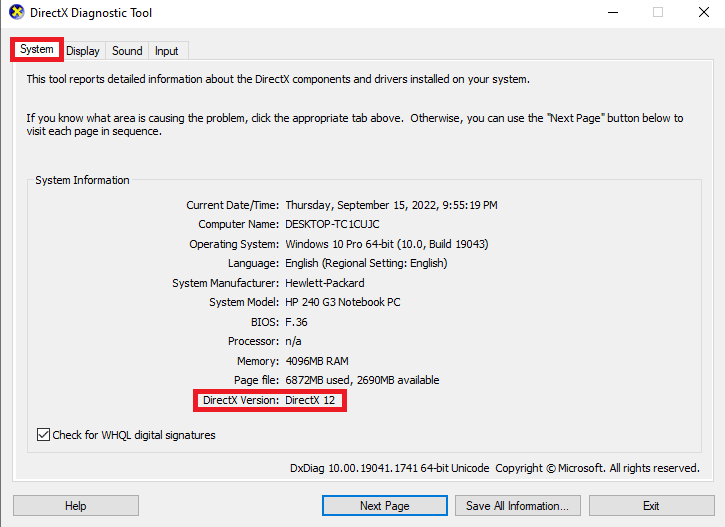Click the Processor label

(253, 341)
